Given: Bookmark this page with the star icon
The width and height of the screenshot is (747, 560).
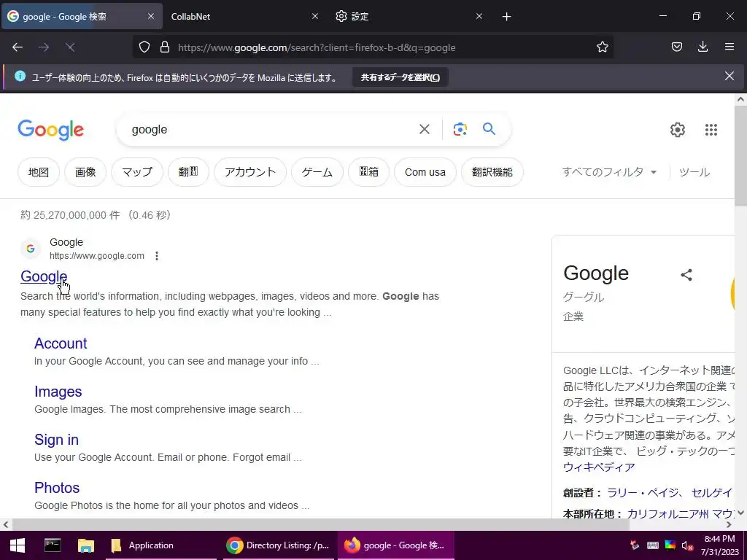Looking at the screenshot, I should click(602, 47).
